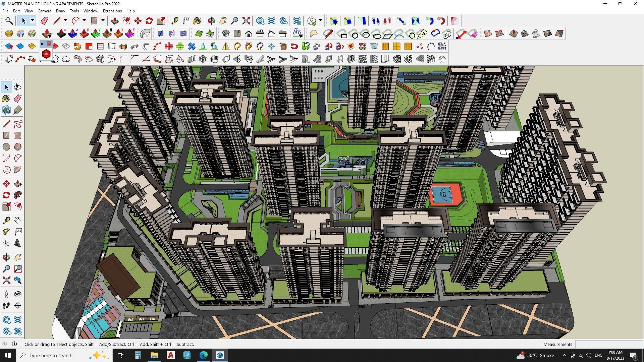Screen dimensions: 644x362
Task: Open File Explorer from the taskbar
Action: (x=154, y=355)
